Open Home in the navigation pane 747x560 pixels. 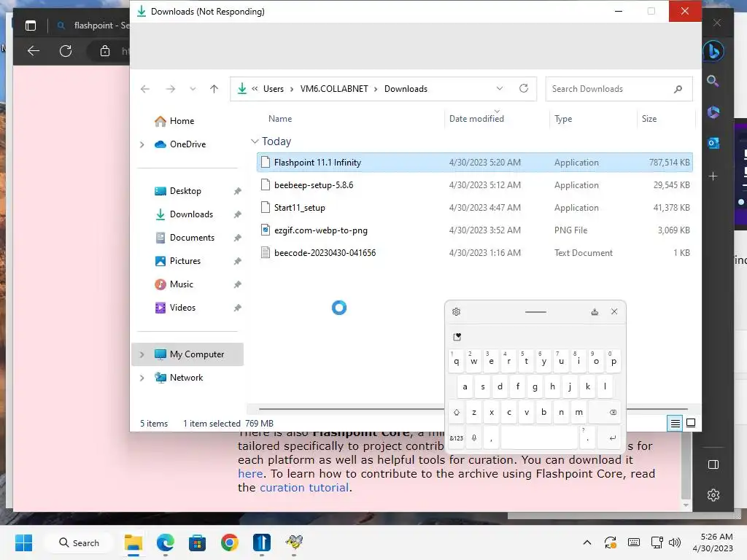click(x=182, y=121)
